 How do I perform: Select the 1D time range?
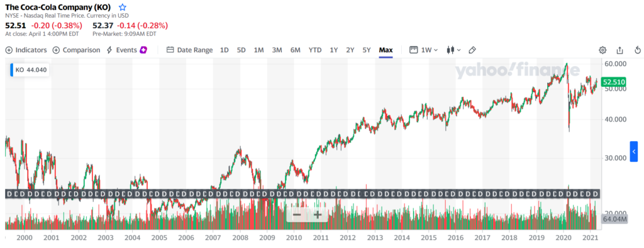225,50
